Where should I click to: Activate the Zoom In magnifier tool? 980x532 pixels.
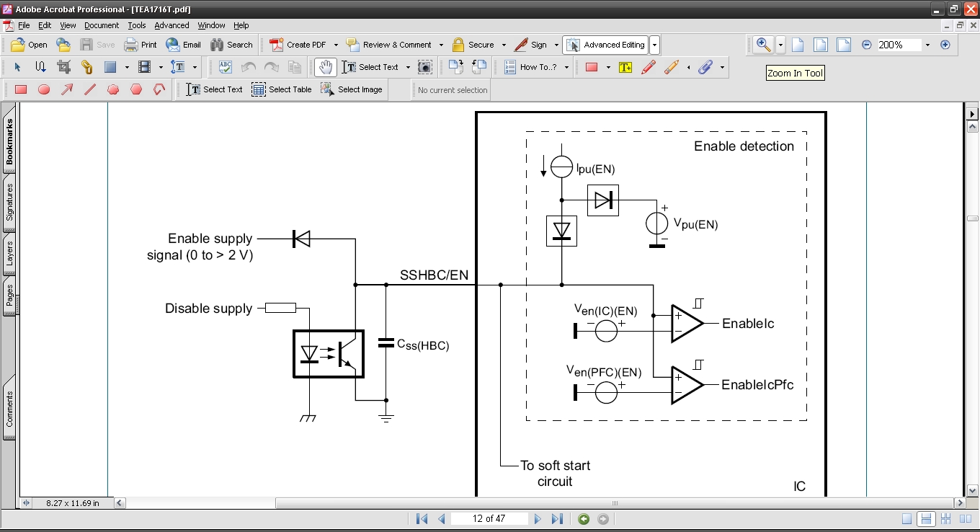tap(763, 45)
